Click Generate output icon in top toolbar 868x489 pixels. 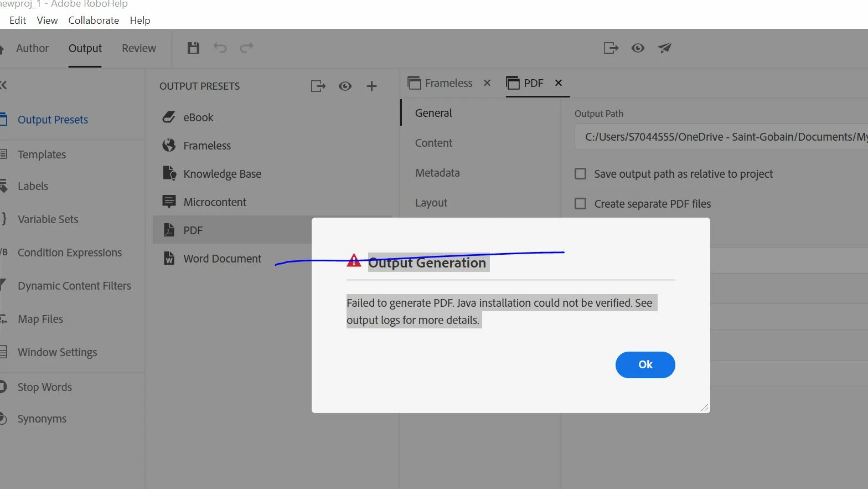(611, 48)
